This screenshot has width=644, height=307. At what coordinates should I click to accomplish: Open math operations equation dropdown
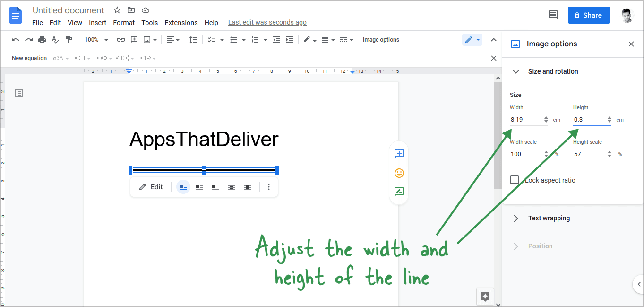pyautogui.click(x=126, y=58)
